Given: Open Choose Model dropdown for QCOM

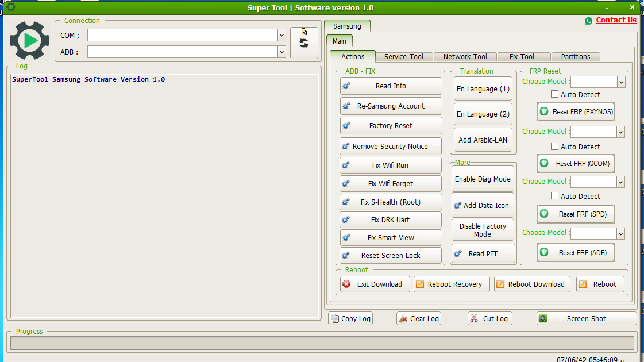Looking at the screenshot, I should (620, 132).
